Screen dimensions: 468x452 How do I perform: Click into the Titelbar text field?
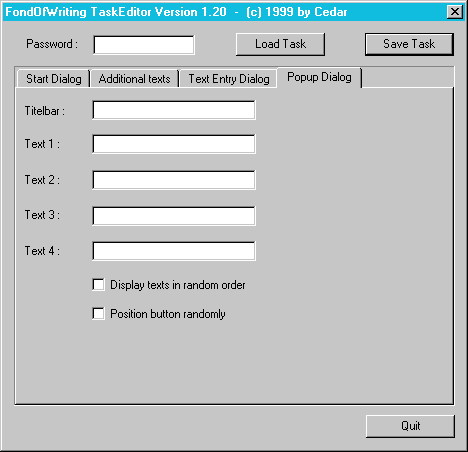pyautogui.click(x=174, y=110)
